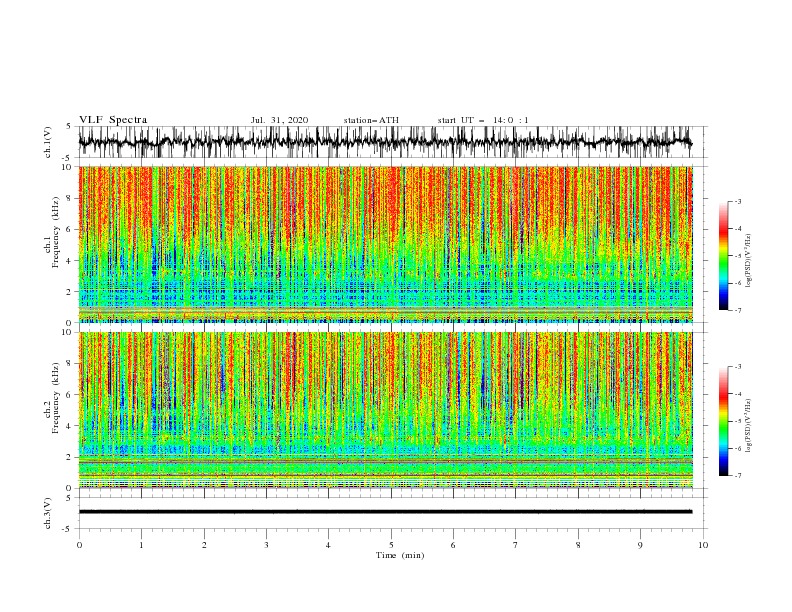Click the "ch.3(V)" axis label
Screen dimensions: 792x612
[48, 513]
